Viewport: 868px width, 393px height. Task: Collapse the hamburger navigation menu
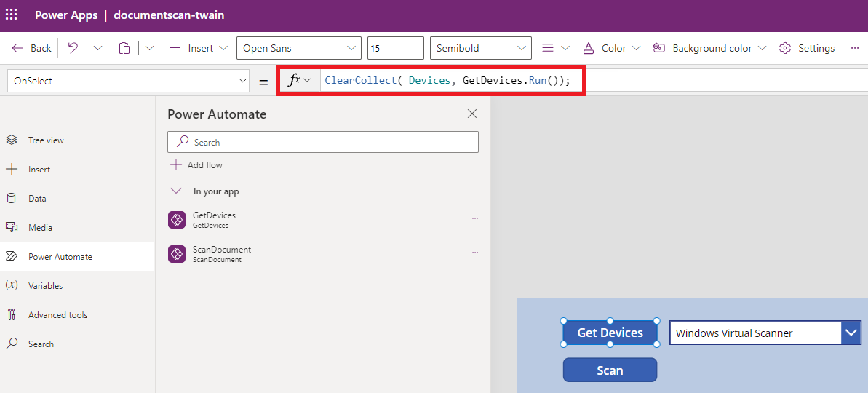pos(12,111)
